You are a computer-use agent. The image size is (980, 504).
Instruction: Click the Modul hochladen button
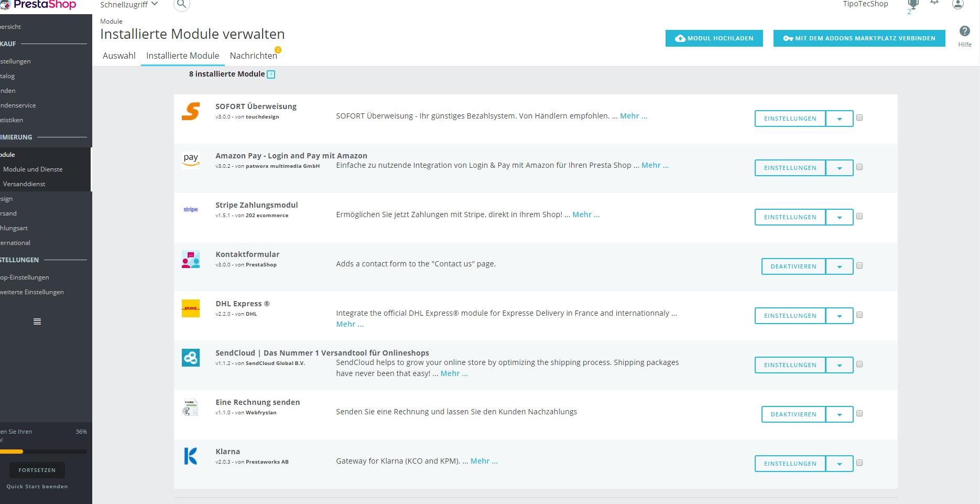[714, 38]
